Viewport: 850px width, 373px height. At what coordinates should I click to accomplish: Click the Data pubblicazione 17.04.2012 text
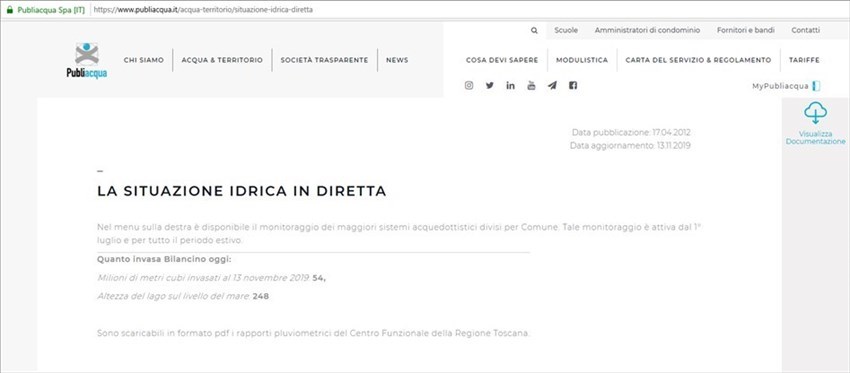tap(631, 132)
